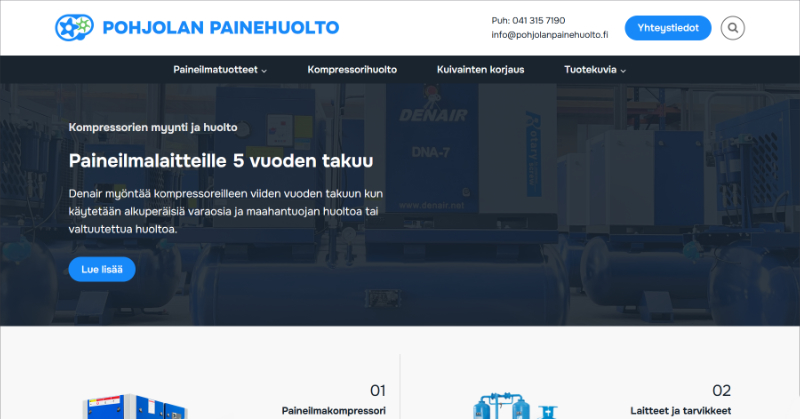Select Tuotekuvia in the navigation bar
Viewport: 800px width, 419px height.
589,70
